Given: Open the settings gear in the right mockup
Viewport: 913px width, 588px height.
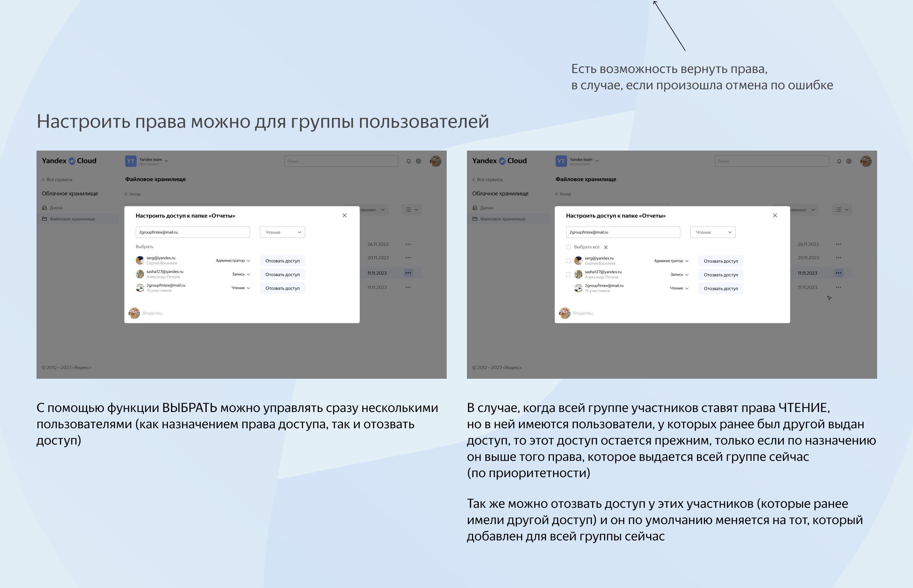Looking at the screenshot, I should tap(849, 161).
